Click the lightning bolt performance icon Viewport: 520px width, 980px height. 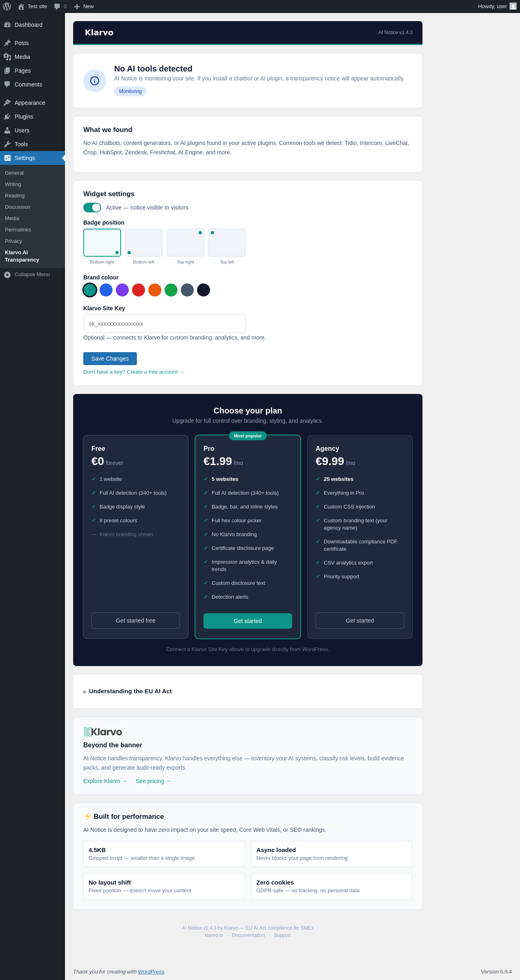click(87, 816)
